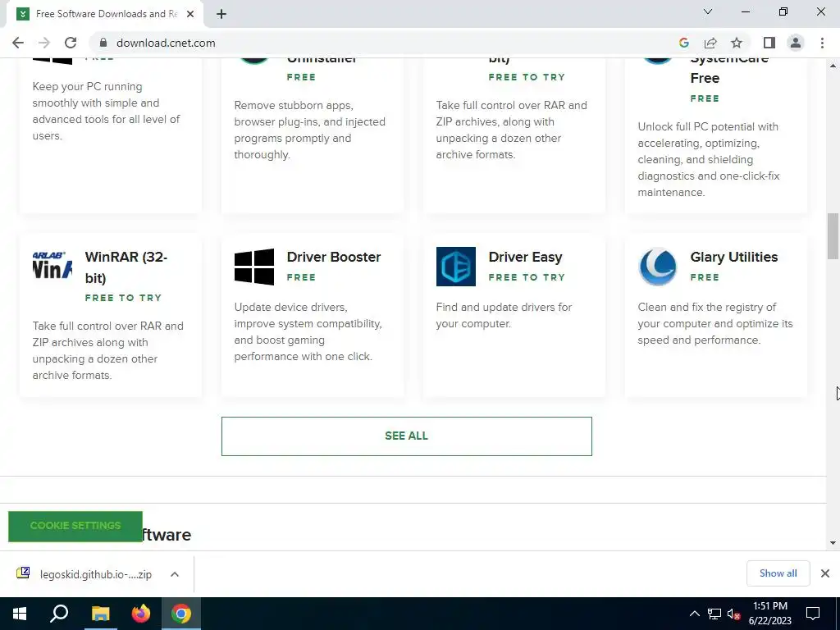Click 'Unlock full PC potential' description
840x630 pixels.
pyautogui.click(x=708, y=160)
